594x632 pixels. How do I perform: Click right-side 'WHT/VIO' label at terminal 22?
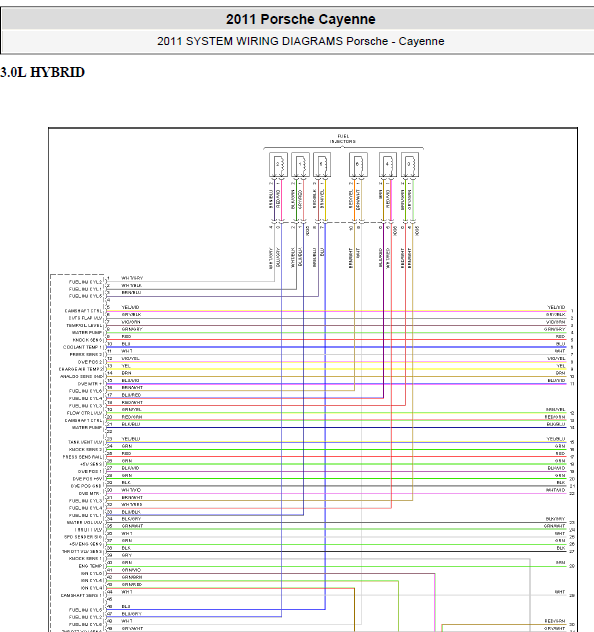point(556,490)
